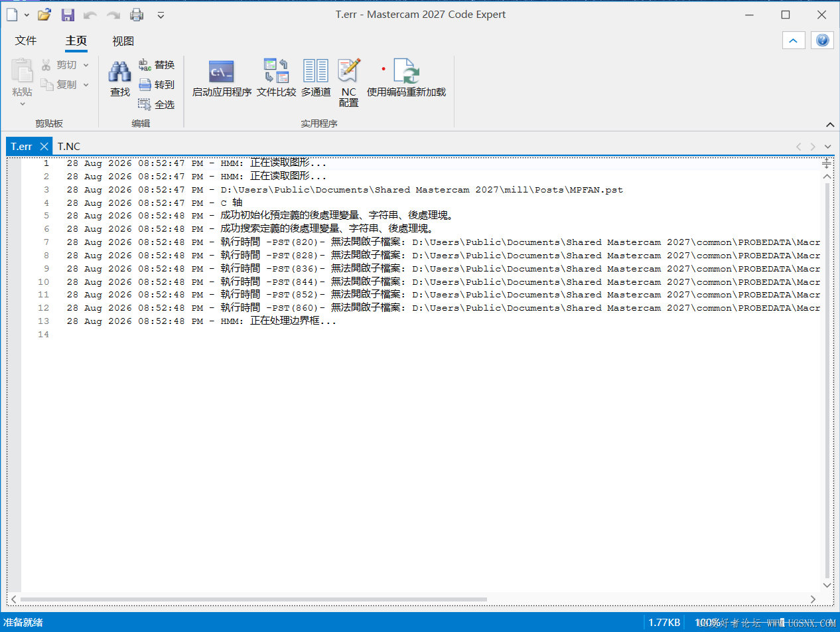Maximize the Mastercam Code Expert window
840x632 pixels.
786,15
